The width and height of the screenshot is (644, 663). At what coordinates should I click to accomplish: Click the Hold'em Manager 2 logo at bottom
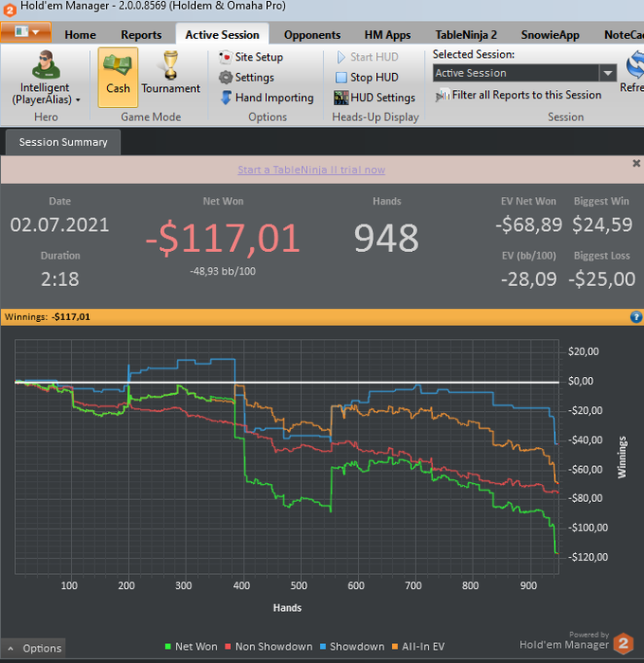click(x=623, y=643)
